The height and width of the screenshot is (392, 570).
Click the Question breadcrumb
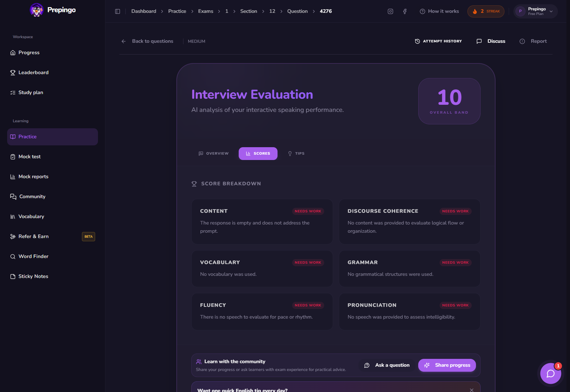pos(297,11)
